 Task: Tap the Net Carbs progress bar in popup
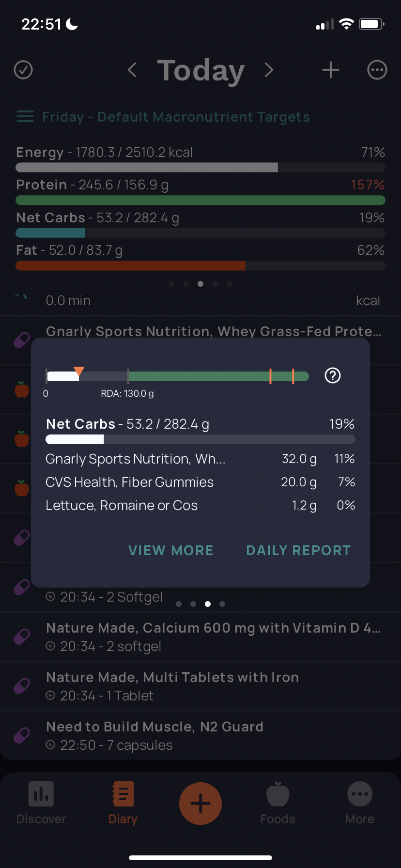pyautogui.click(x=200, y=439)
